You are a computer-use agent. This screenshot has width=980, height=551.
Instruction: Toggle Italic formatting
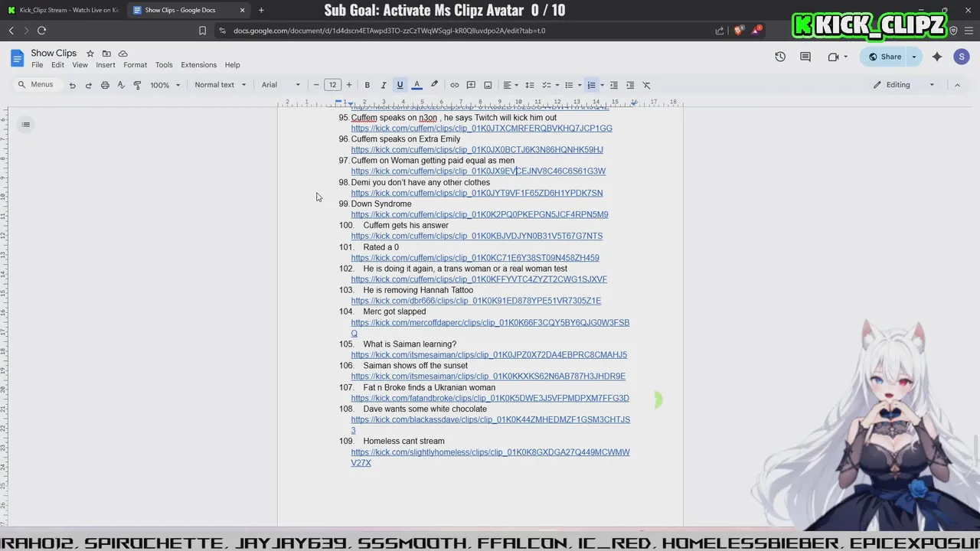point(383,85)
